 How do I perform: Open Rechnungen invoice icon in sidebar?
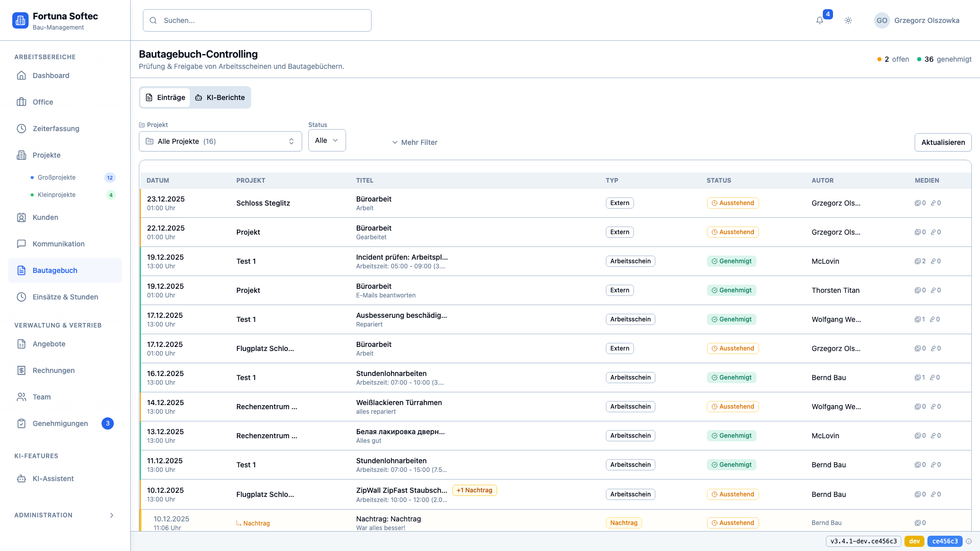pyautogui.click(x=21, y=370)
